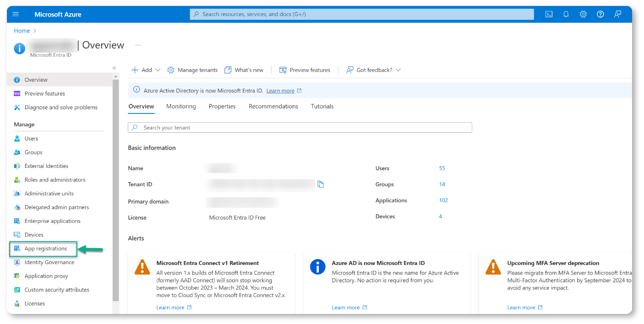This screenshot has height=324, width=644.
Task: Click the App registrations grid icon
Action: point(17,248)
